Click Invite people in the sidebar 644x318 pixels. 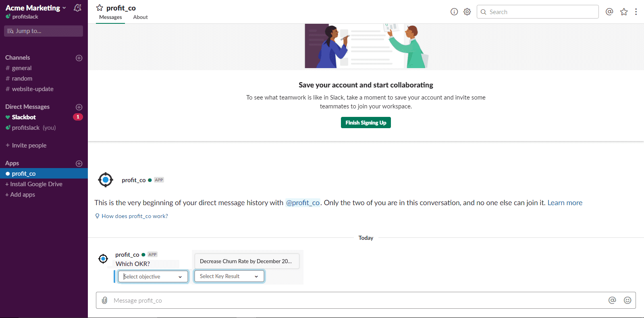click(26, 145)
